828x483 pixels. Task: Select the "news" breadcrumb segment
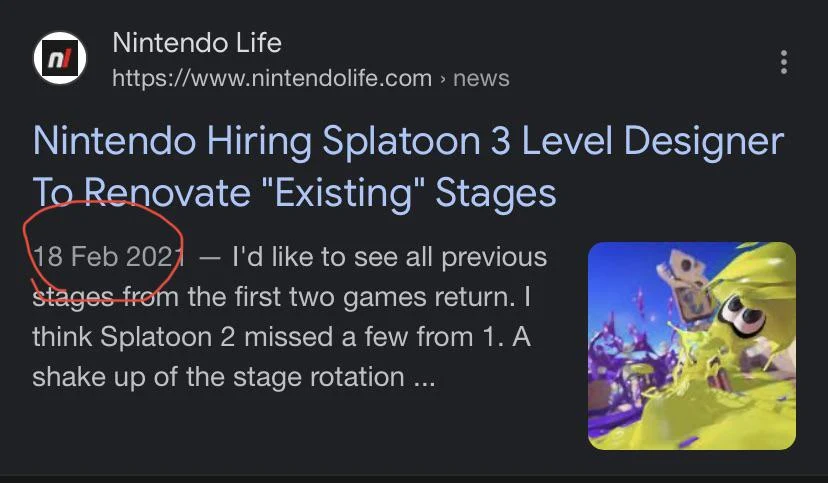click(481, 78)
